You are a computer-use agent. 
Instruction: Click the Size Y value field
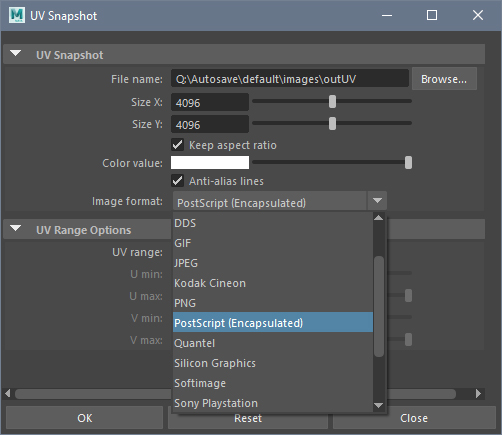coord(210,124)
